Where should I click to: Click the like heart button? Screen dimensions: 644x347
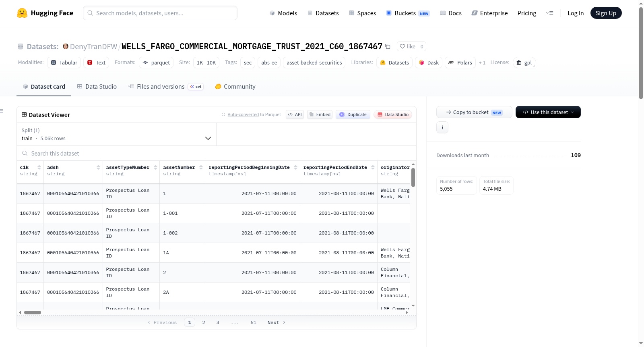point(407,46)
